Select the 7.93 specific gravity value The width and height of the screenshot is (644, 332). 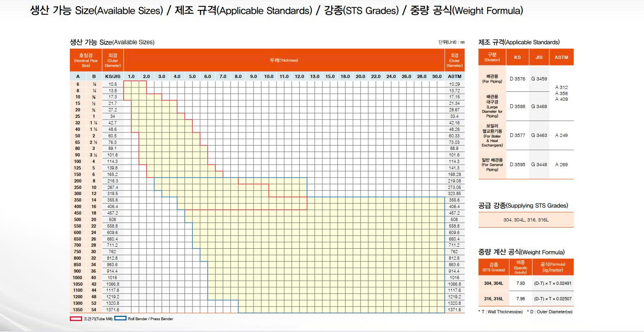click(x=520, y=283)
